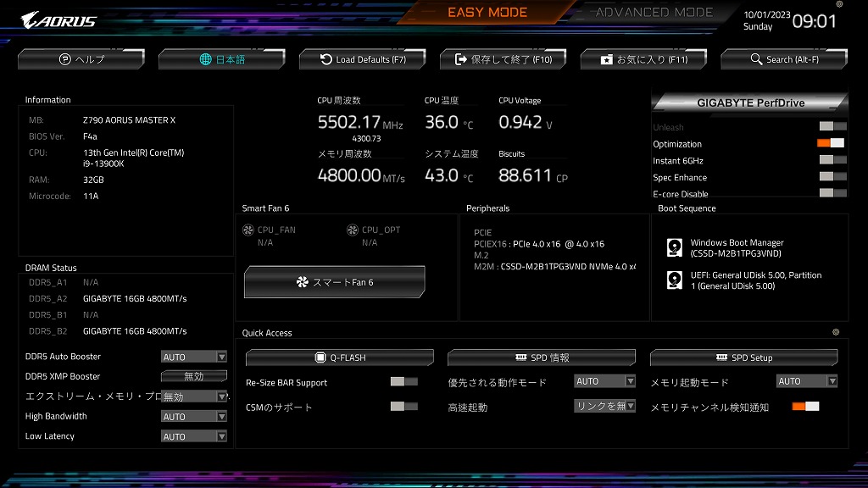Open 高速起動 dropdown
The height and width of the screenshot is (488, 868).
604,406
